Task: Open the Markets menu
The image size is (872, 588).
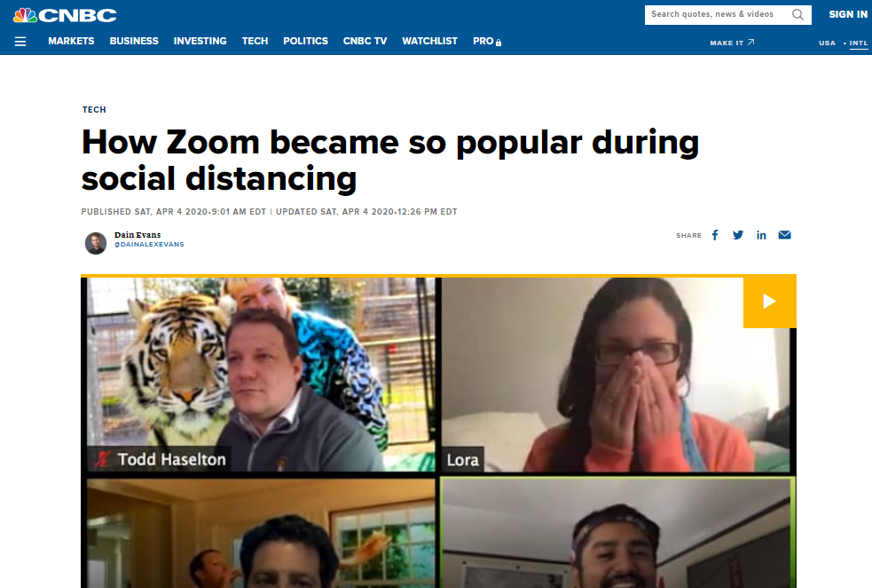Action: point(71,41)
